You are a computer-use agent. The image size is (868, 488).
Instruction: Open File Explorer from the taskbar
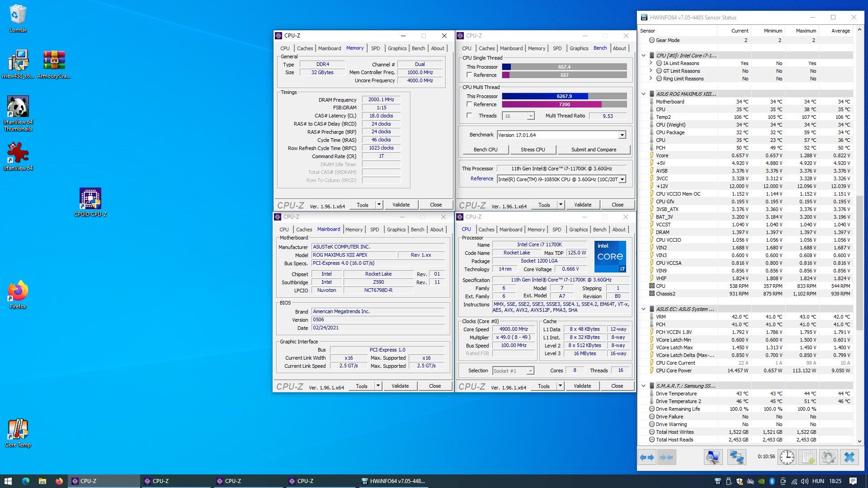42,481
